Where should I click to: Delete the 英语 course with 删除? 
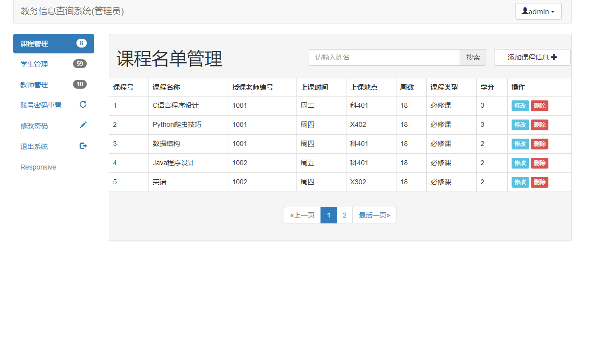[540, 182]
